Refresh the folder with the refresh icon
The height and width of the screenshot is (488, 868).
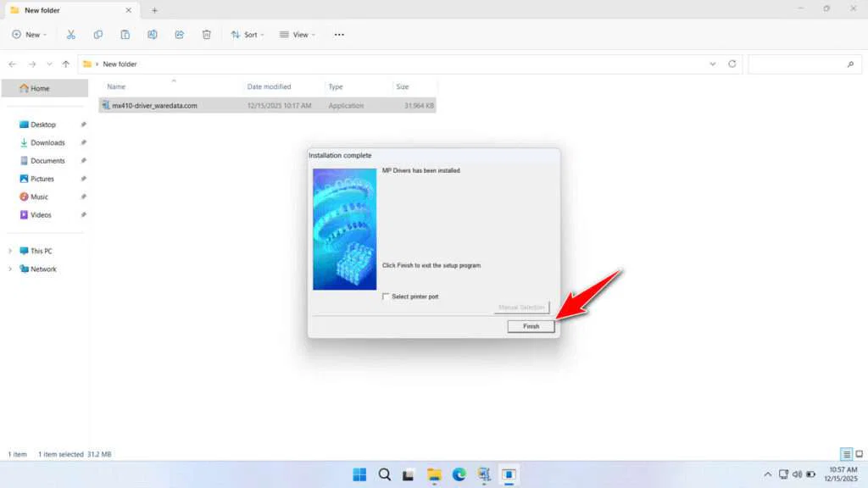731,64
